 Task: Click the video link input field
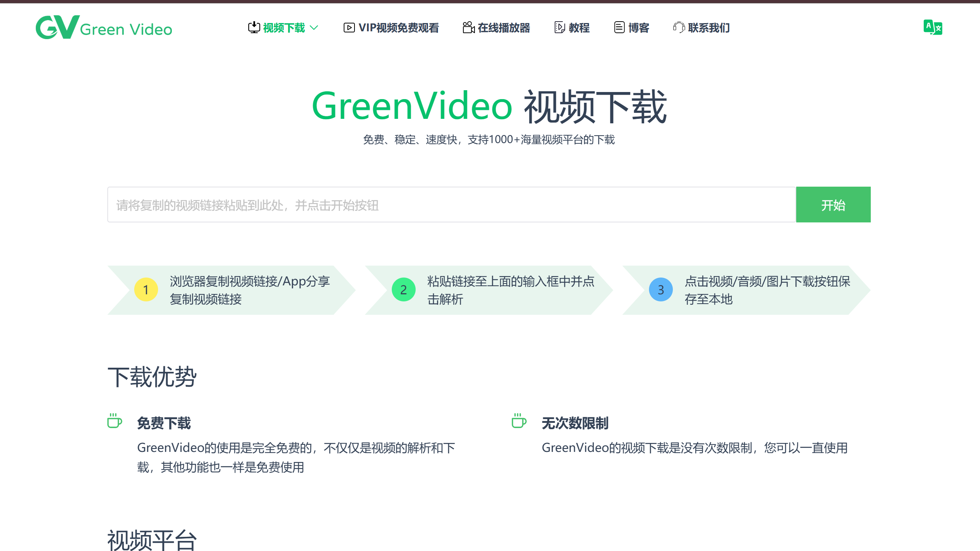click(x=451, y=205)
